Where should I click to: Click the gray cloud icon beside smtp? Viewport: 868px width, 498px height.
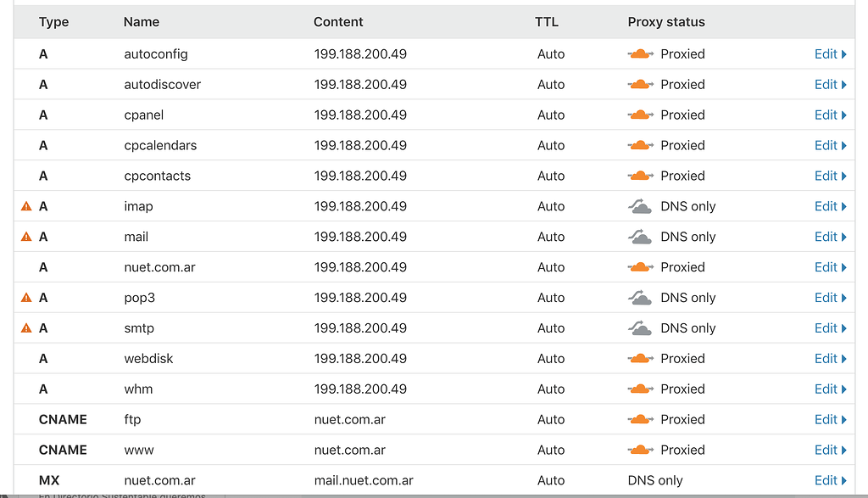[x=640, y=327]
